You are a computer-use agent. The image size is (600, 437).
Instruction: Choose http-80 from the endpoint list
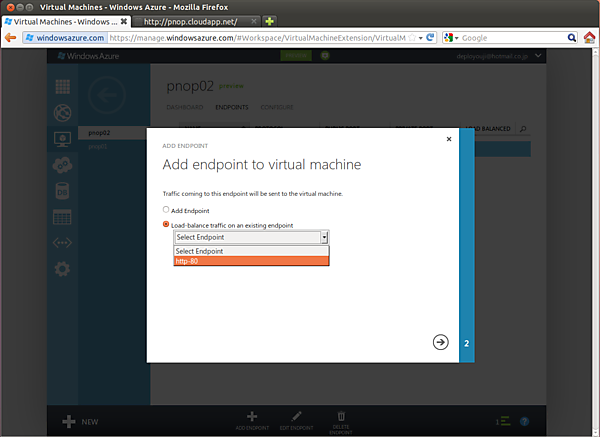coord(251,261)
